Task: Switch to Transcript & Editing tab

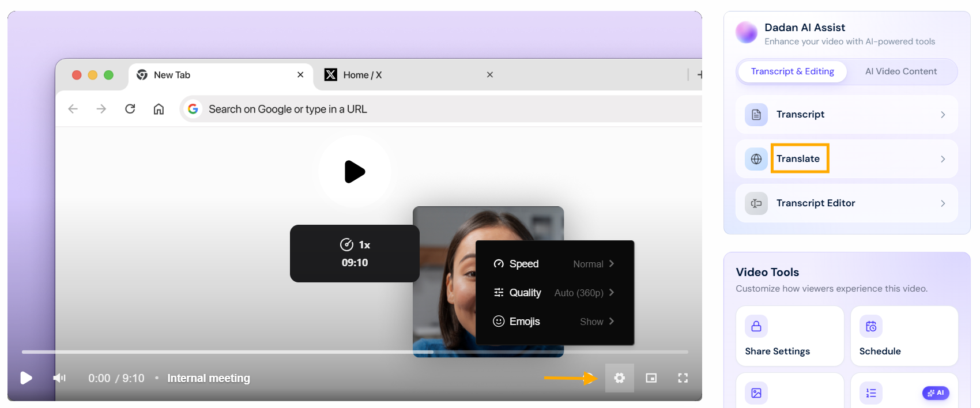Action: point(792,71)
